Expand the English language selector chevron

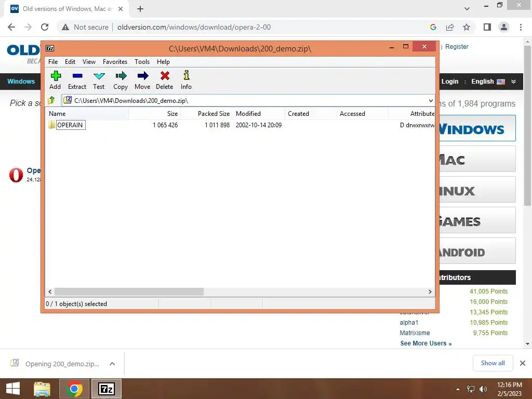tap(514, 82)
